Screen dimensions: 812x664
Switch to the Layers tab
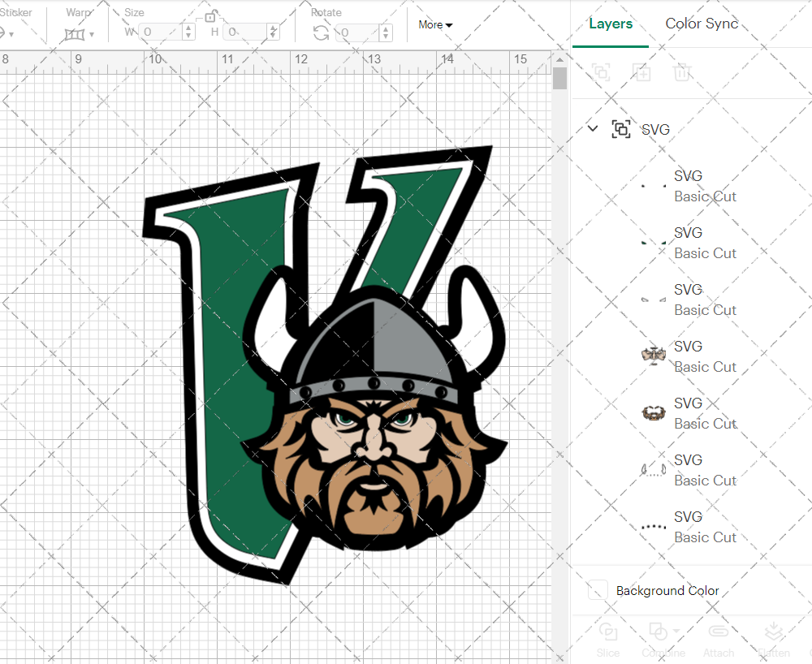pyautogui.click(x=611, y=24)
